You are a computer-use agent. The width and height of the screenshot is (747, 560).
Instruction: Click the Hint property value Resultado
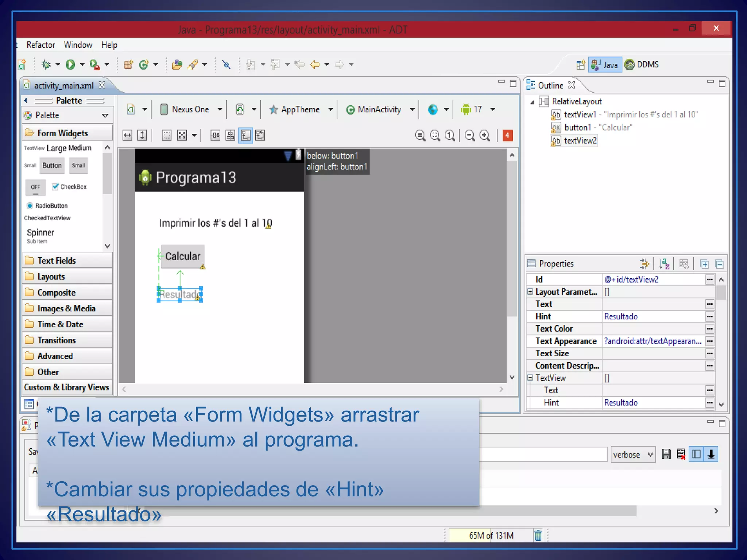654,316
